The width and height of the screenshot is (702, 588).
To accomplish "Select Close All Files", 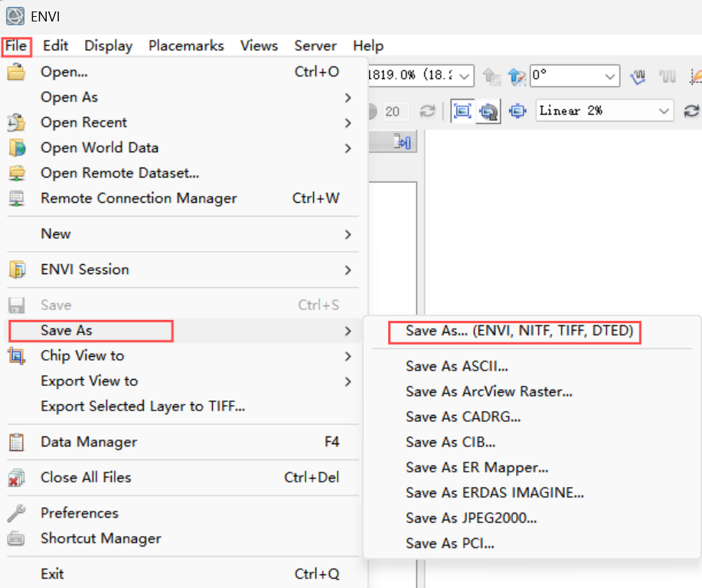I will (184, 478).
